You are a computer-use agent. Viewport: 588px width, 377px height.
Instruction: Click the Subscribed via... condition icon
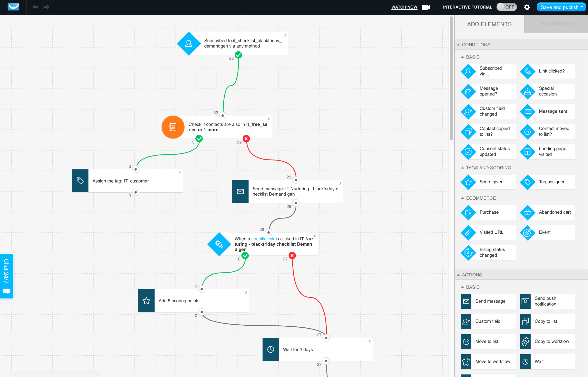pyautogui.click(x=468, y=71)
